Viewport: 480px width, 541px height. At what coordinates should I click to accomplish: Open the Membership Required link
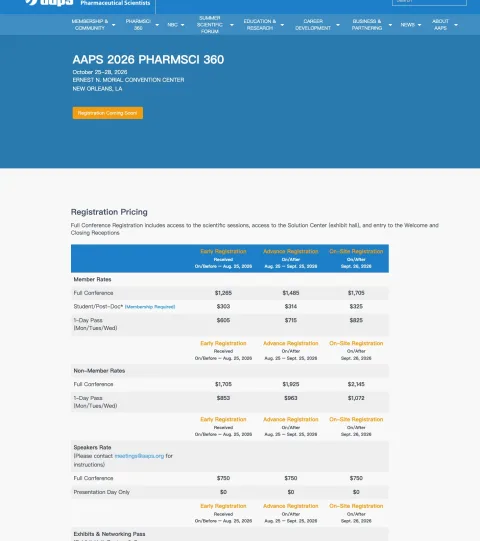point(150,307)
